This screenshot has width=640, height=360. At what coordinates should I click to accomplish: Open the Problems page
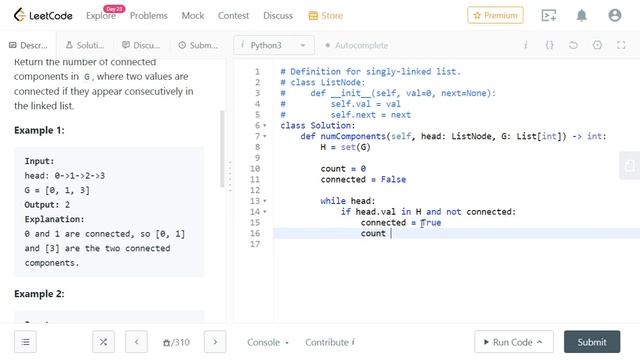pos(149,16)
